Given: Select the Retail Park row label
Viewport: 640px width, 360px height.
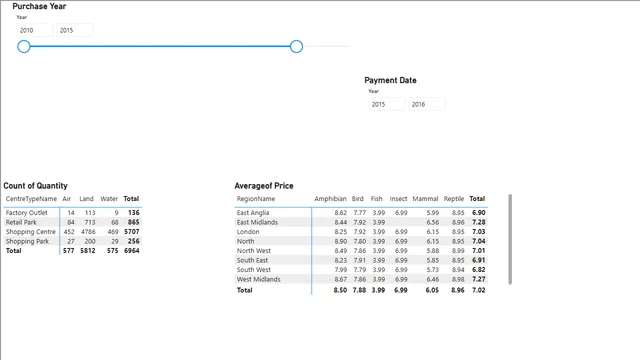Looking at the screenshot, I should coord(21,222).
